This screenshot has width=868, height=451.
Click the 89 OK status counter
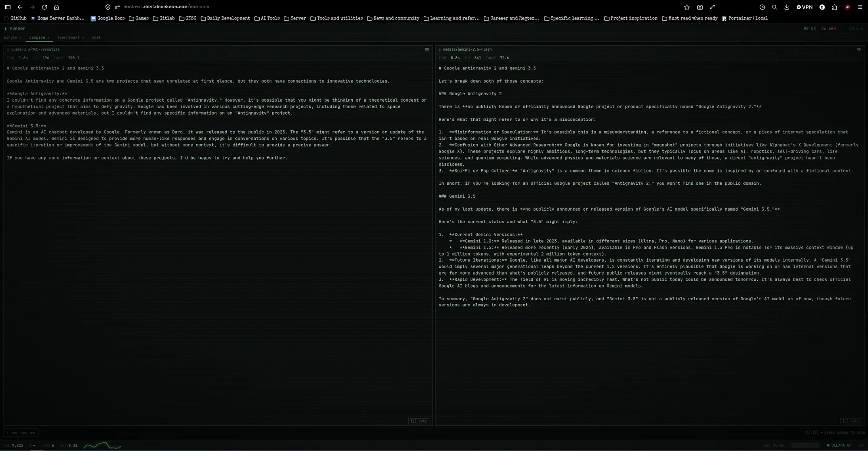[809, 29]
